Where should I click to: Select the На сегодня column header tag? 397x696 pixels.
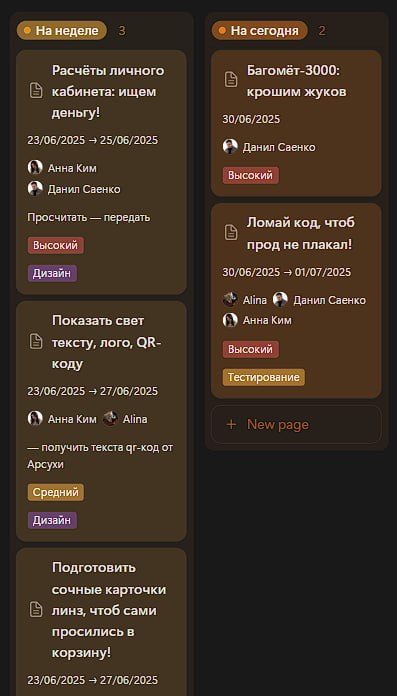click(259, 31)
